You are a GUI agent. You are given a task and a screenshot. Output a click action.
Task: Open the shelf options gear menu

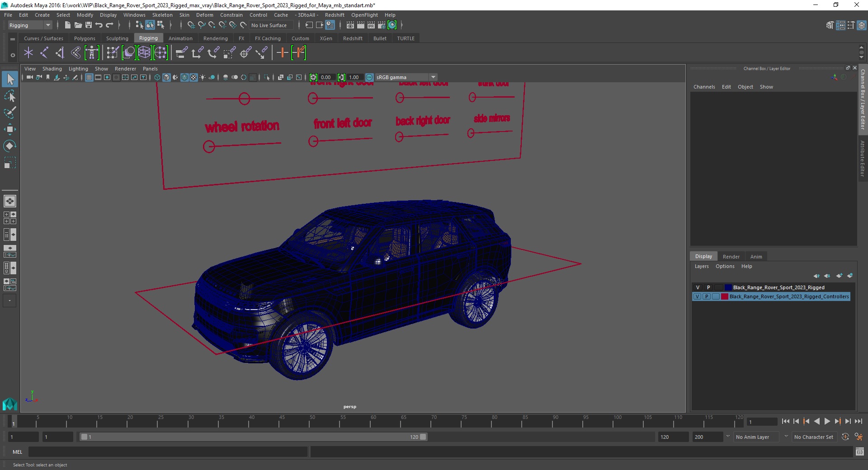13,55
